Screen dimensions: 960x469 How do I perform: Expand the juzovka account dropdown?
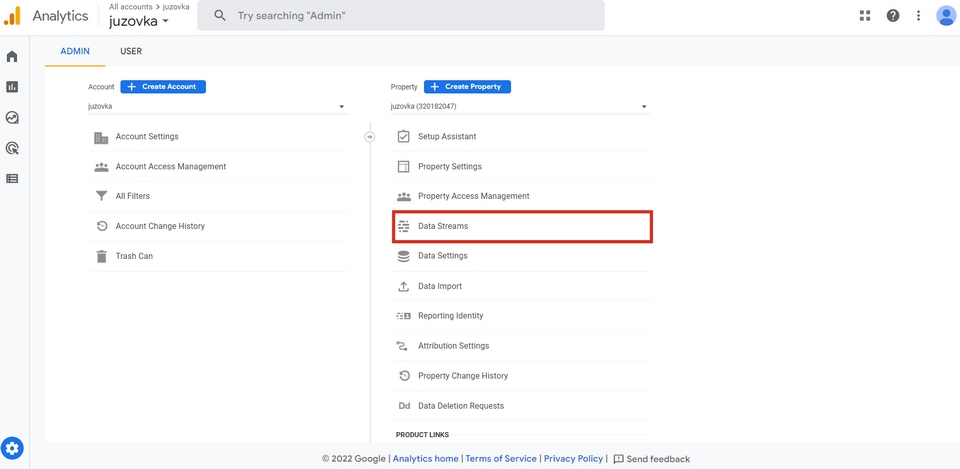217,107
